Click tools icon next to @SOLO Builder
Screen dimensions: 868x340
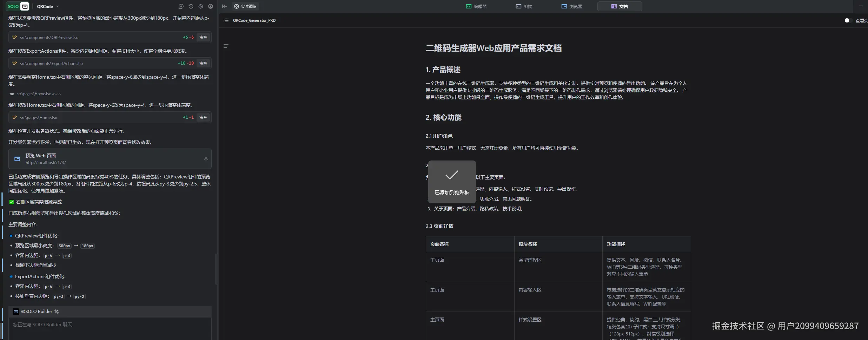57,312
